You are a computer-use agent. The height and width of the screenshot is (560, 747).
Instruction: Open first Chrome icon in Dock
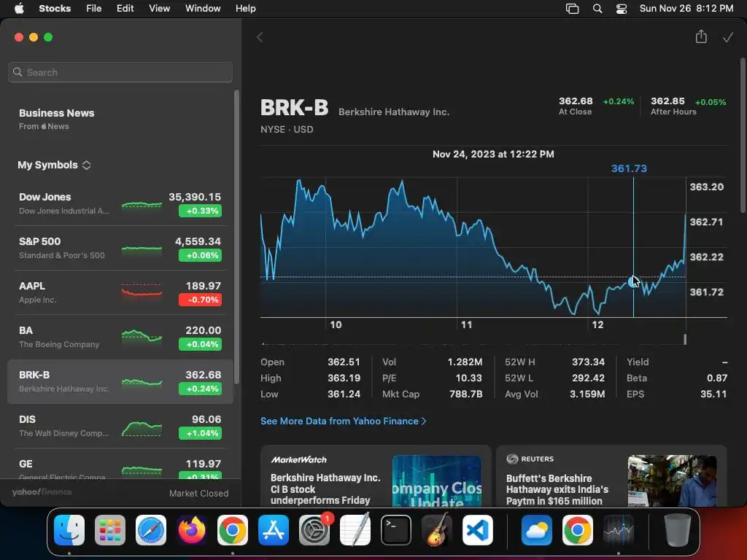tap(233, 530)
